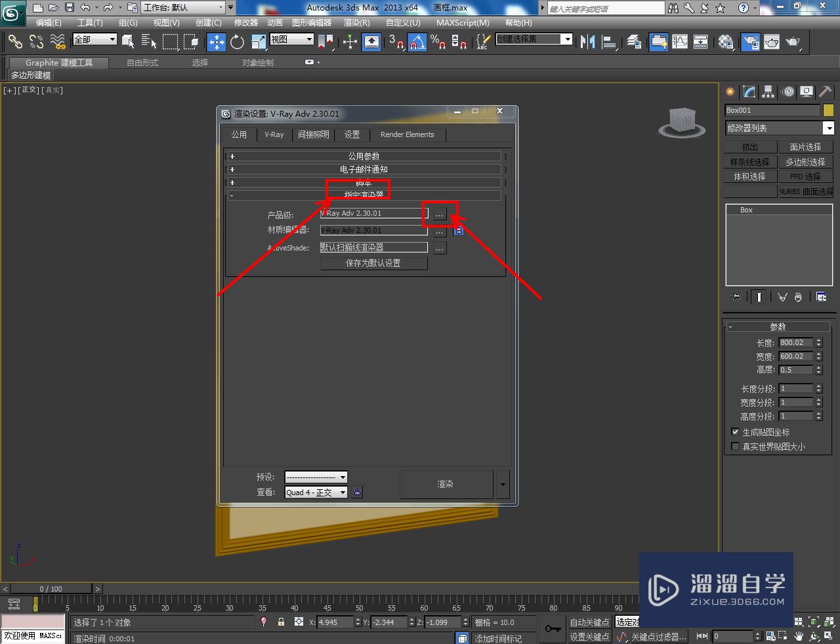Open the 修改器 menu
The image size is (840, 644).
click(x=246, y=23)
